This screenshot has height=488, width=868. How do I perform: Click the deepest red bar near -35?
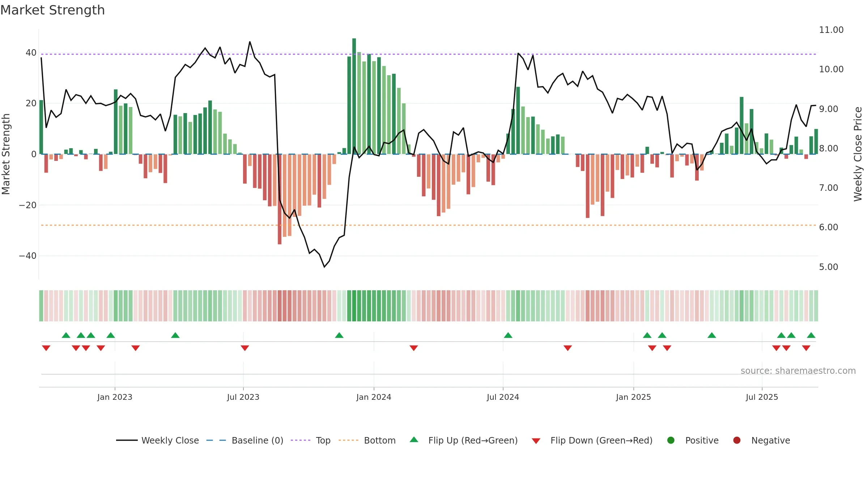coord(280,199)
